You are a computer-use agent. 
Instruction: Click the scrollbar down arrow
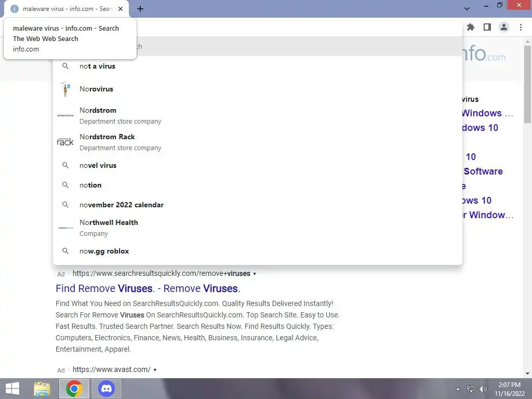coord(527,374)
